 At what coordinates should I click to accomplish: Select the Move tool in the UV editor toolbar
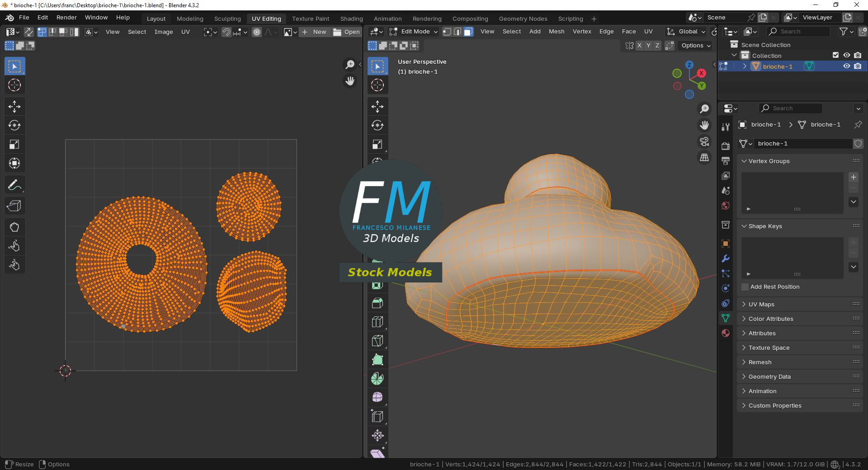(x=14, y=107)
